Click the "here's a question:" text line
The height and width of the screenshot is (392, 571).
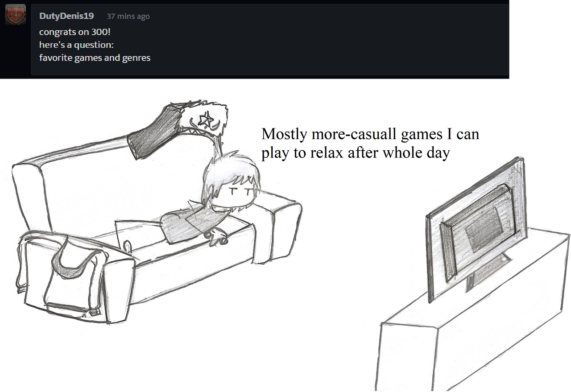[x=79, y=45]
